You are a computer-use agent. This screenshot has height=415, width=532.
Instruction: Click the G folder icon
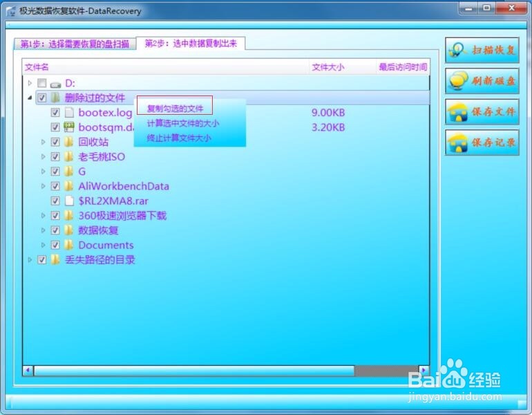(68, 171)
